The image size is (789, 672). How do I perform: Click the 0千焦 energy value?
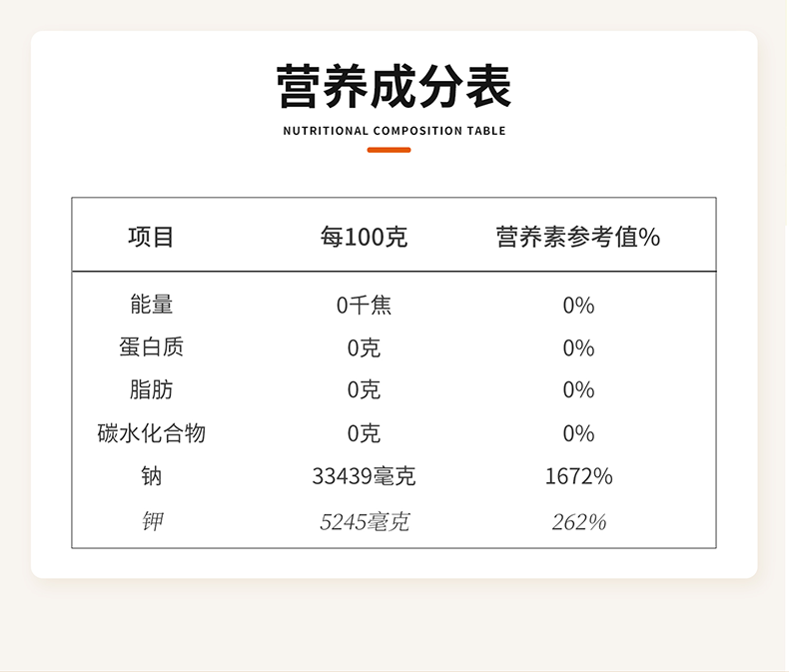(364, 306)
